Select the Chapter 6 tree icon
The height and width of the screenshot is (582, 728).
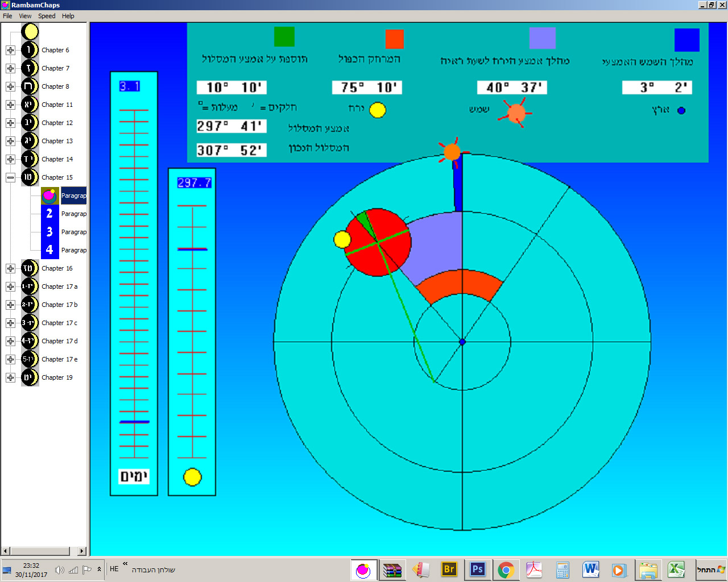point(30,50)
